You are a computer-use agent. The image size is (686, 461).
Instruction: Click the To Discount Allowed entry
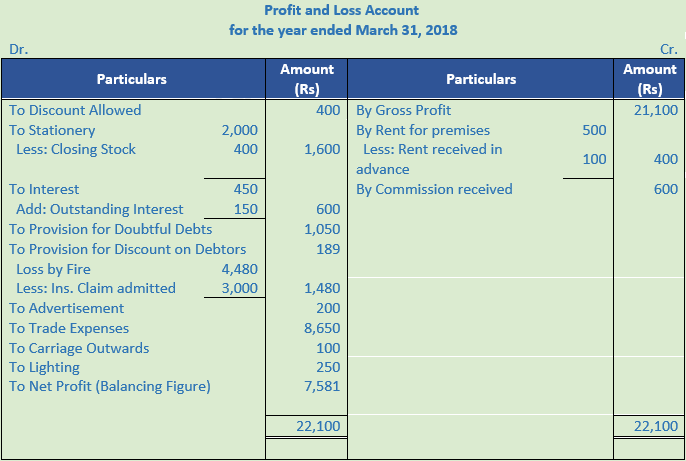tap(75, 110)
